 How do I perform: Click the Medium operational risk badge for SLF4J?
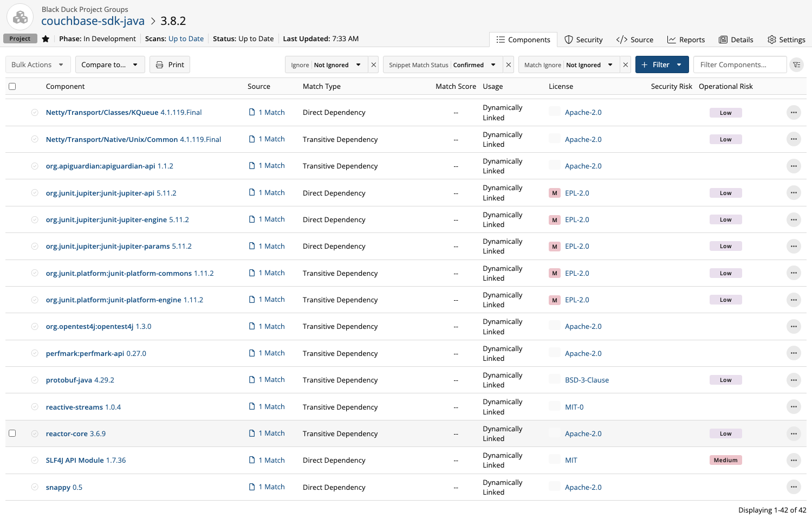coord(725,461)
